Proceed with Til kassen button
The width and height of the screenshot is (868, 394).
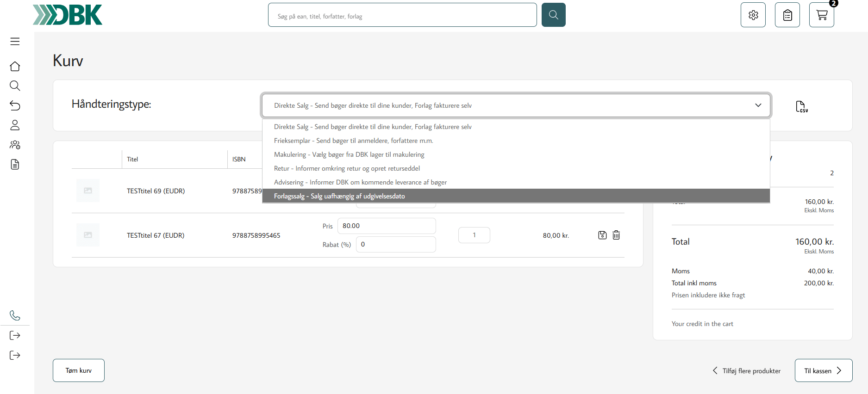(x=824, y=370)
